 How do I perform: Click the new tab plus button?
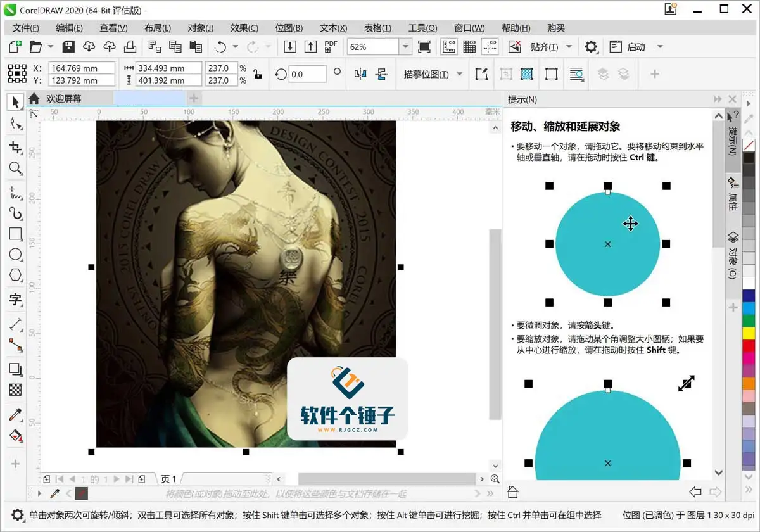[194, 98]
